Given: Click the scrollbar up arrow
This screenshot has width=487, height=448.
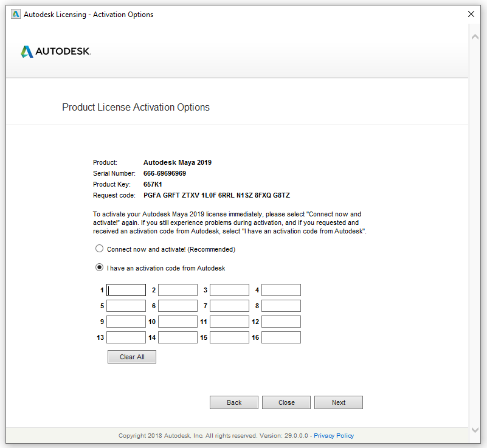Looking at the screenshot, I should [x=475, y=36].
